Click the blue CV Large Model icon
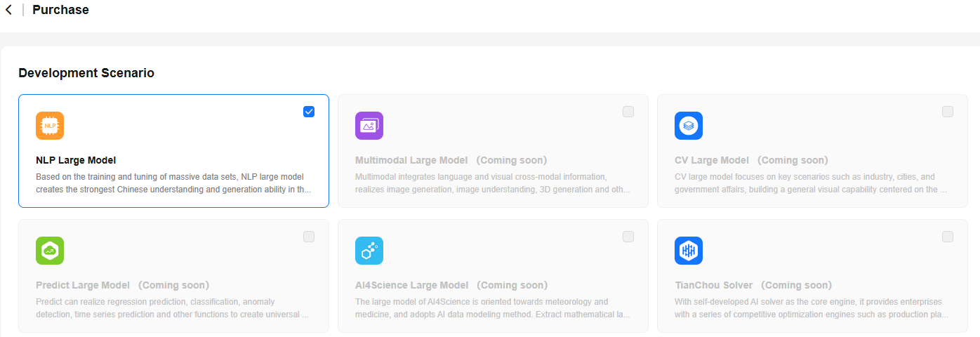980x337 pixels. pyautogui.click(x=689, y=126)
